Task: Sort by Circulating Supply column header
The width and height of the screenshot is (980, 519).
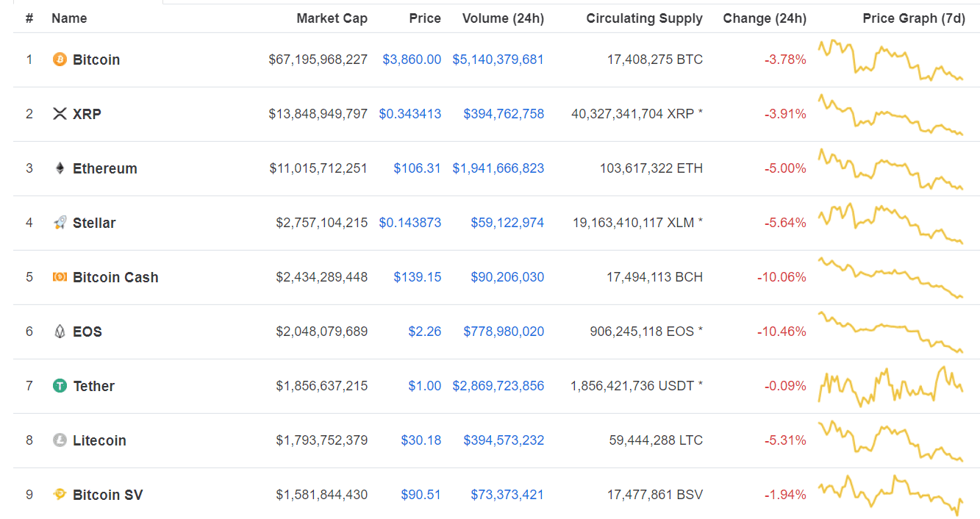Action: 644,18
